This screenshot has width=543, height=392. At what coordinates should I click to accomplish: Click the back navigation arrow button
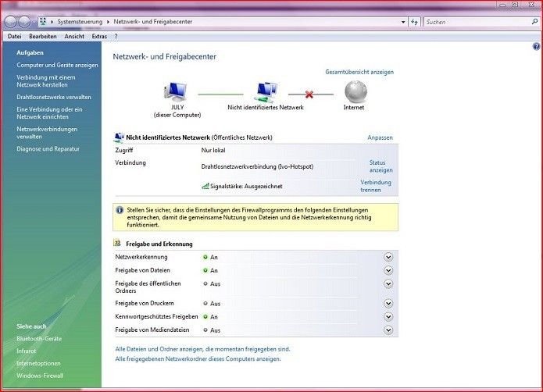point(11,22)
